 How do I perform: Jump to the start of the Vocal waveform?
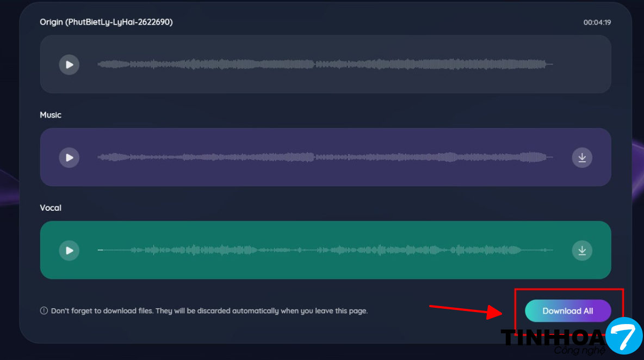coord(99,251)
